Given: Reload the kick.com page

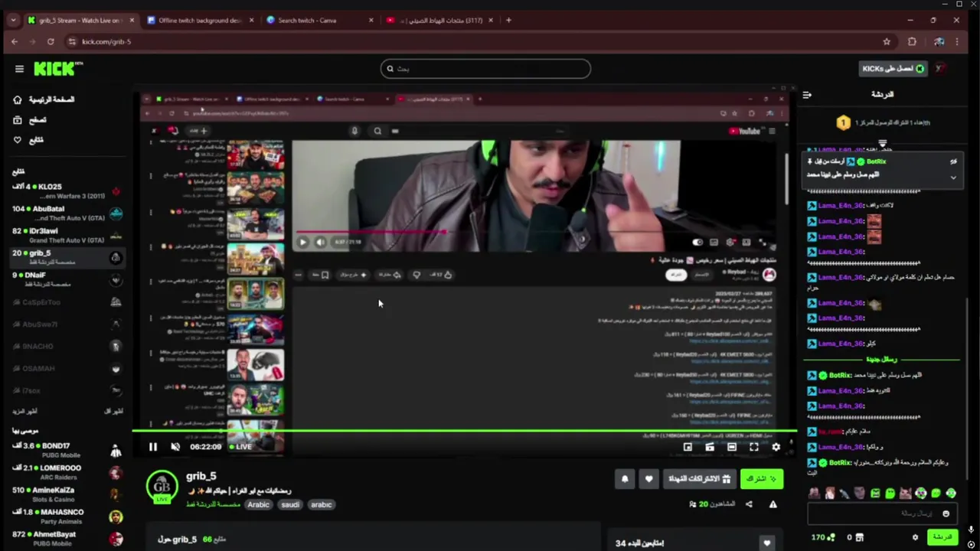Looking at the screenshot, I should click(x=51, y=42).
